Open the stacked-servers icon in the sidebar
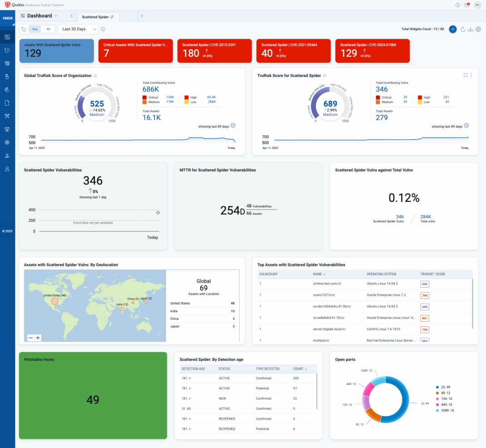The image size is (486, 448). [x=7, y=63]
